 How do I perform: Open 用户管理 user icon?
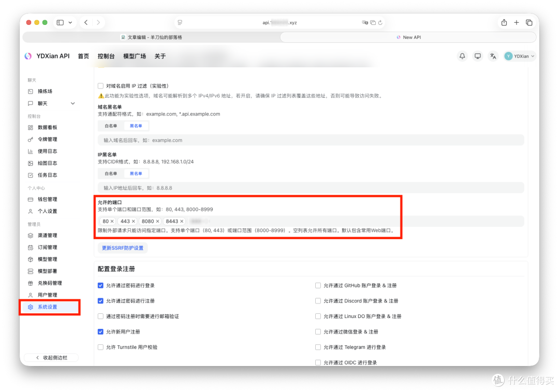(x=31, y=295)
